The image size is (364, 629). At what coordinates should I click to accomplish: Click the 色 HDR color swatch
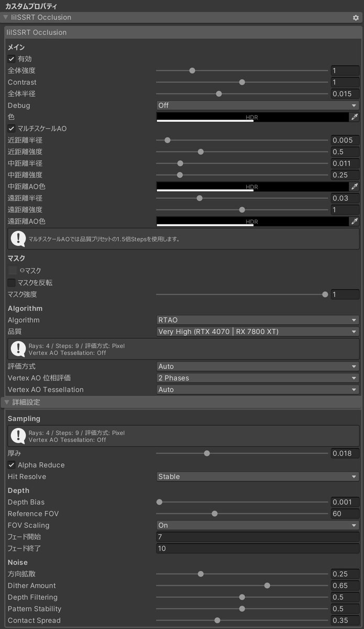pyautogui.click(x=252, y=117)
